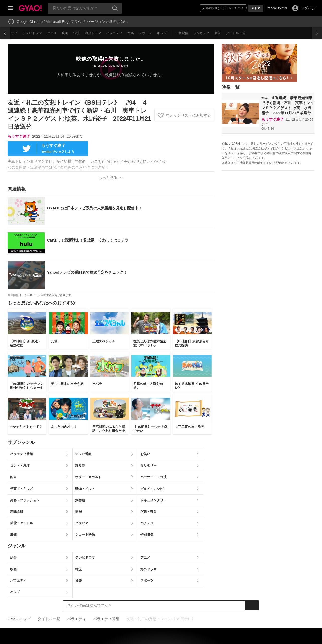Open the #94 episode thumbnail in 映像一覧
322x644 pixels.
click(x=240, y=114)
